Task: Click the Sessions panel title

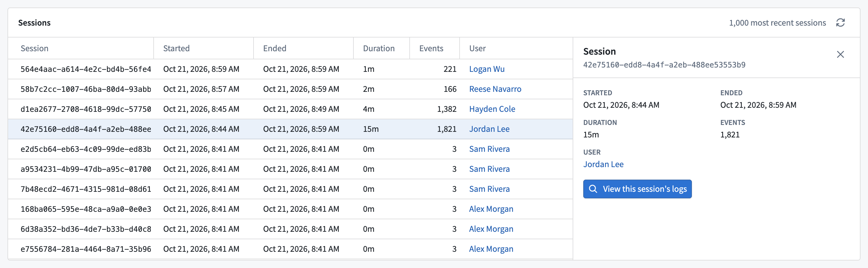Action: pos(34,22)
